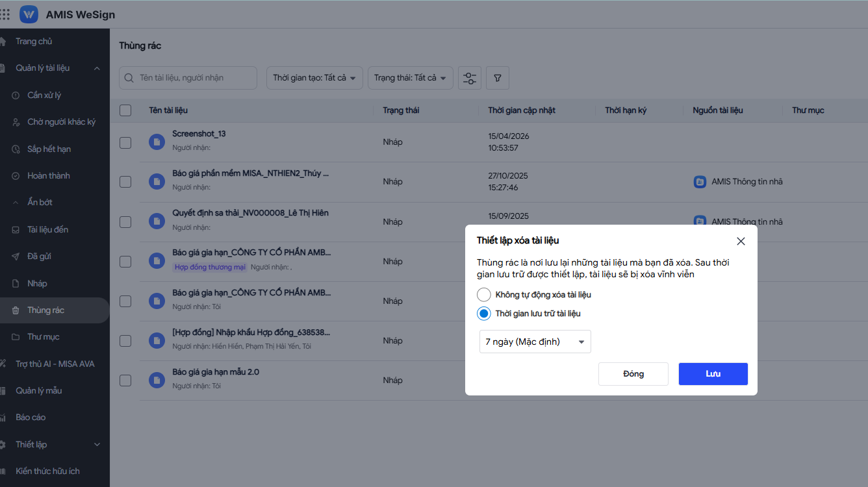Viewport: 868px width, 487px height.
Task: Select Không tự động xóa tài liệu option
Action: point(484,295)
